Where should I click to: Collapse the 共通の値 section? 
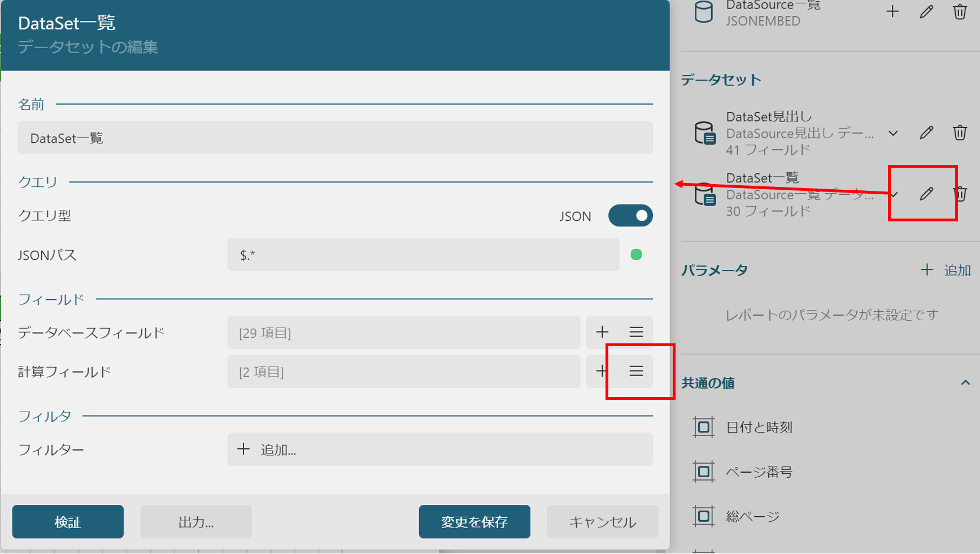(965, 383)
